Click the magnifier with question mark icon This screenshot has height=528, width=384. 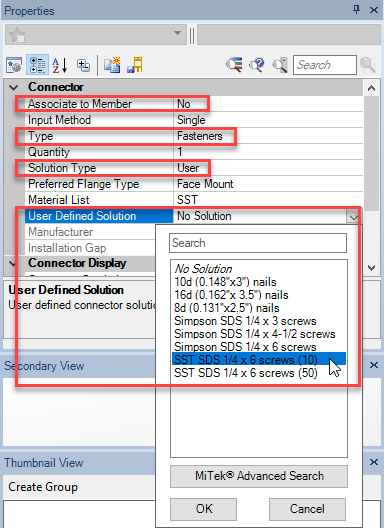tap(257, 64)
